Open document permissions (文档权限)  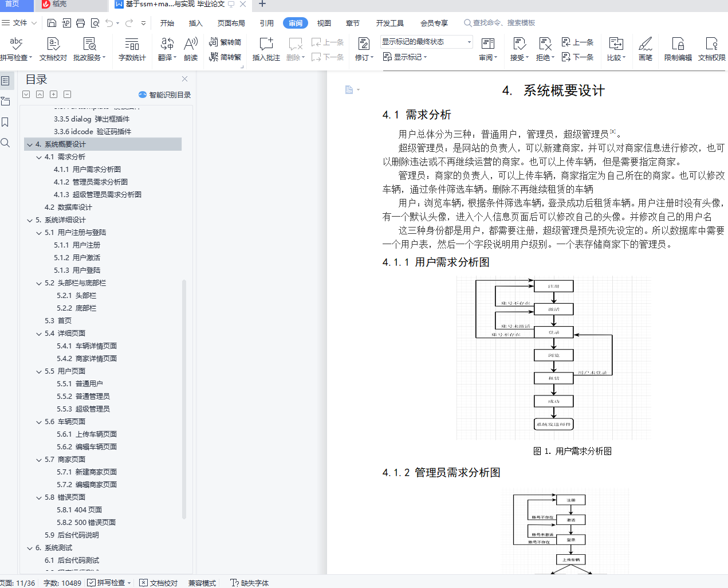click(x=711, y=49)
